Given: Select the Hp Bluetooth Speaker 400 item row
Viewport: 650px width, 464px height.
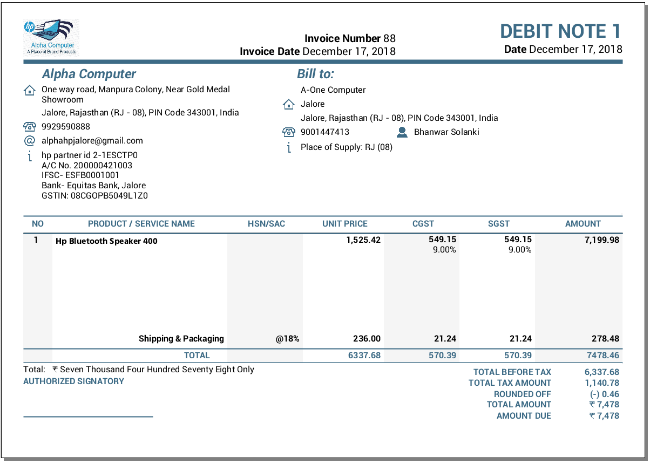Looking at the screenshot, I should click(106, 241).
